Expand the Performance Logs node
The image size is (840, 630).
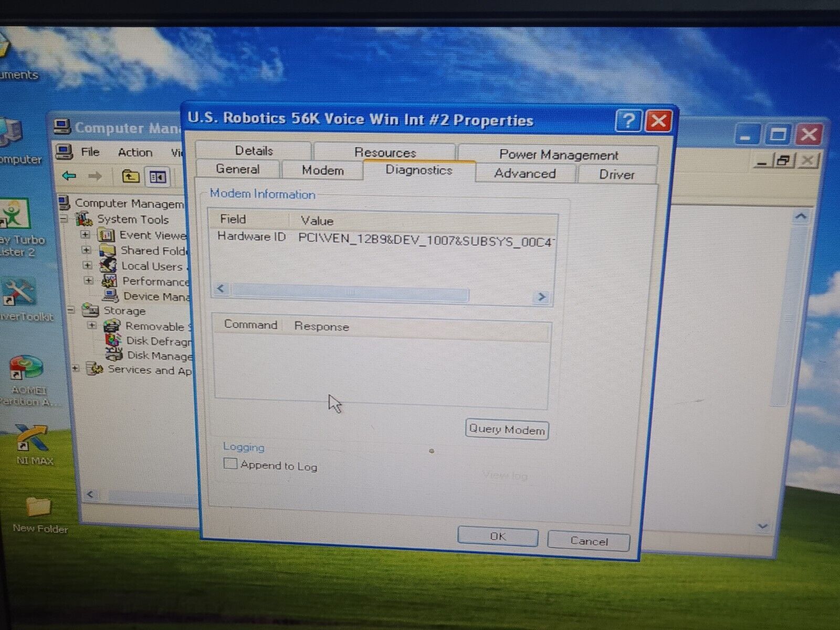89,281
